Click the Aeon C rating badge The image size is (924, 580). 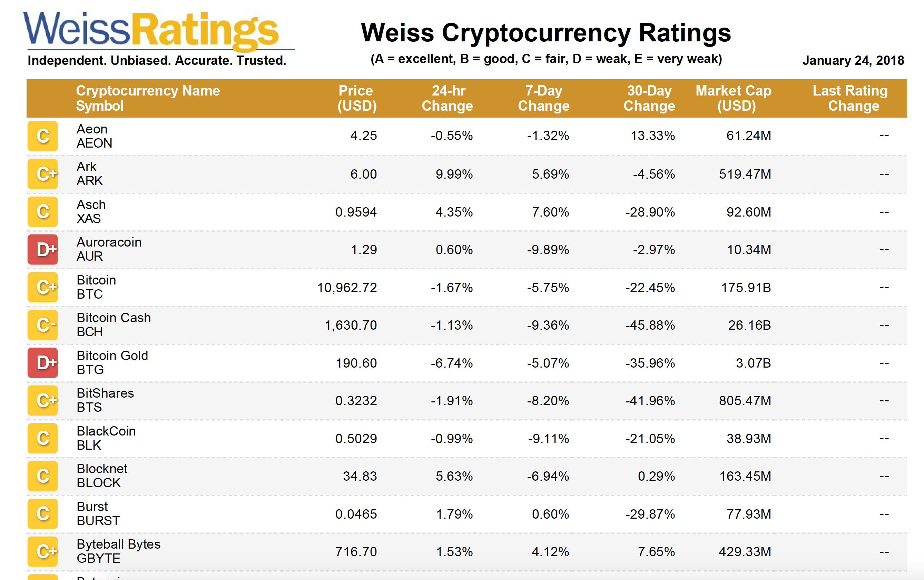pyautogui.click(x=42, y=136)
